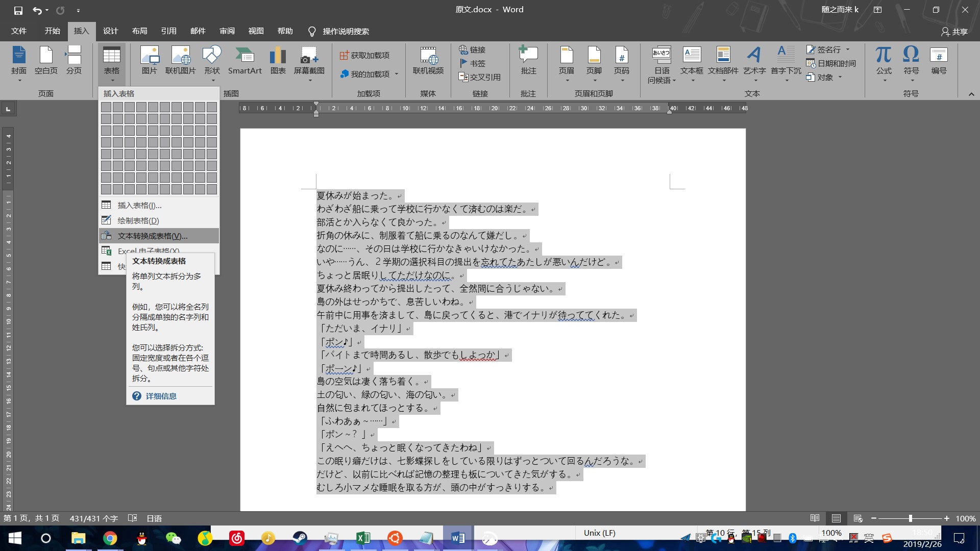Switch to the References (引用) tab
Image resolution: width=980 pixels, height=551 pixels.
[x=168, y=31]
